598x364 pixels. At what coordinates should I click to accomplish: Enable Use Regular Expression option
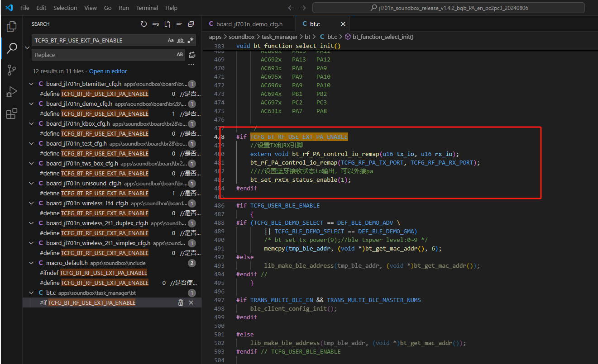[x=191, y=40]
